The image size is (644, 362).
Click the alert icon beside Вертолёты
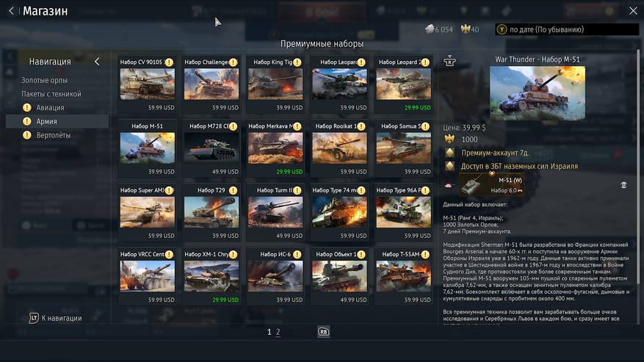pos(27,135)
